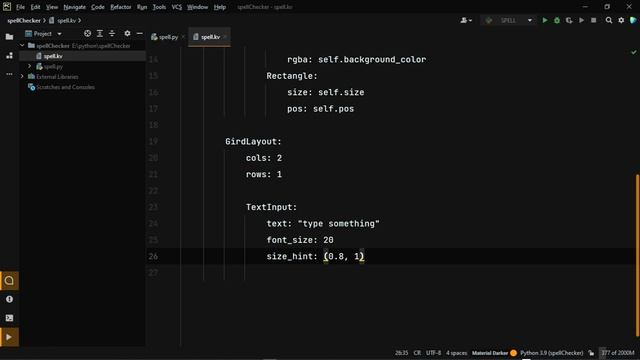The height and width of the screenshot is (360, 640).
Task: Open the Edit menu
Action: tap(36, 7)
